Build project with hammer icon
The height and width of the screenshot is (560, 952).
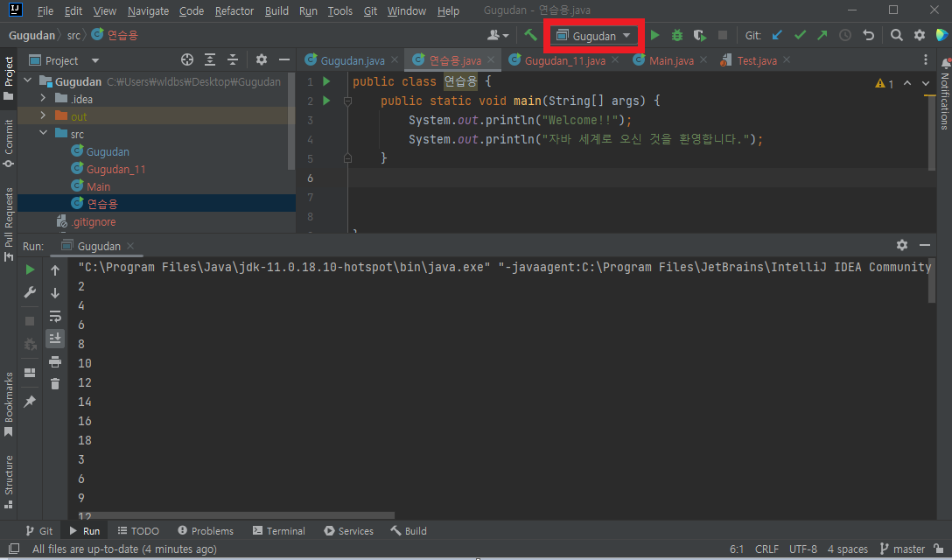coord(530,35)
